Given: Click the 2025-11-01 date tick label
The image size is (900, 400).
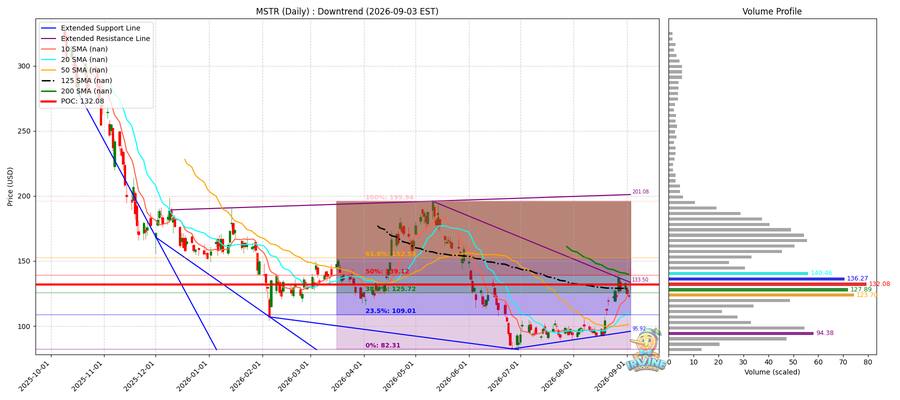Looking at the screenshot, I should pyautogui.click(x=89, y=376).
